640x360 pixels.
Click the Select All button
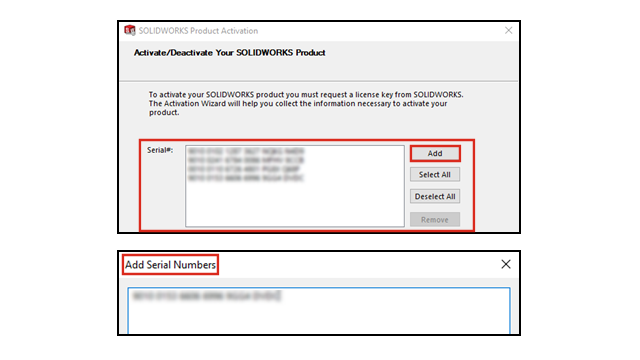click(x=435, y=175)
